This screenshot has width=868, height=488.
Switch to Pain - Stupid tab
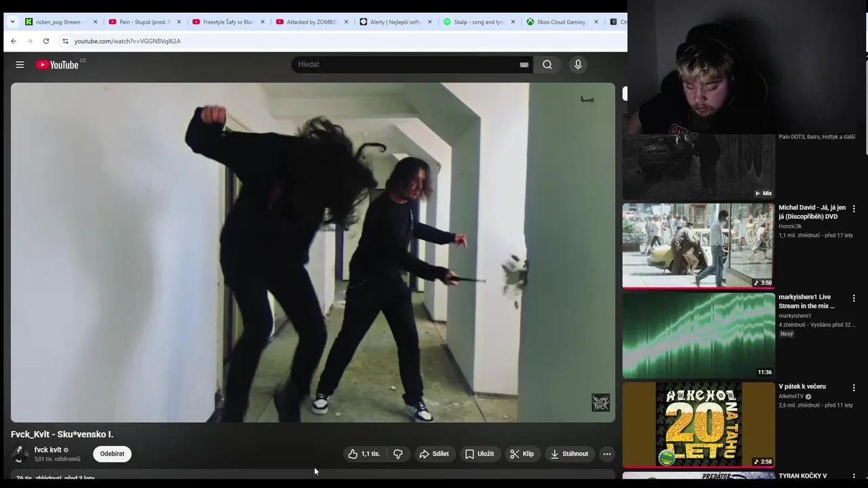(144, 22)
